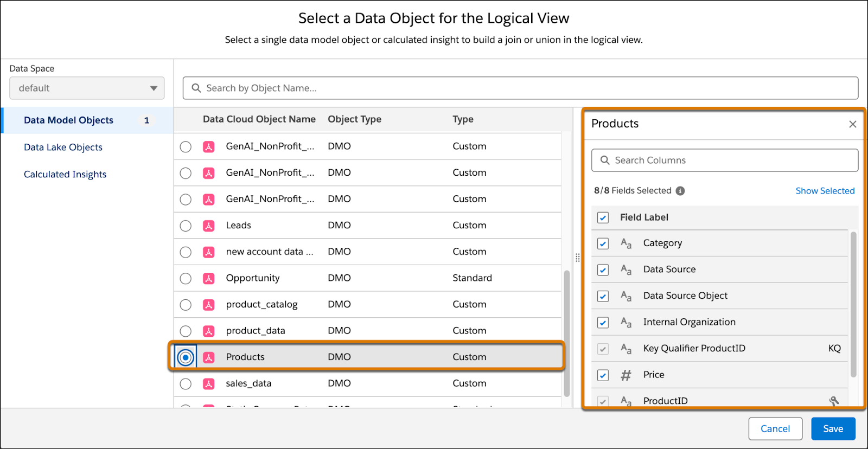The height and width of the screenshot is (449, 868).
Task: Switch to Data Lake Objects tab
Action: [63, 147]
